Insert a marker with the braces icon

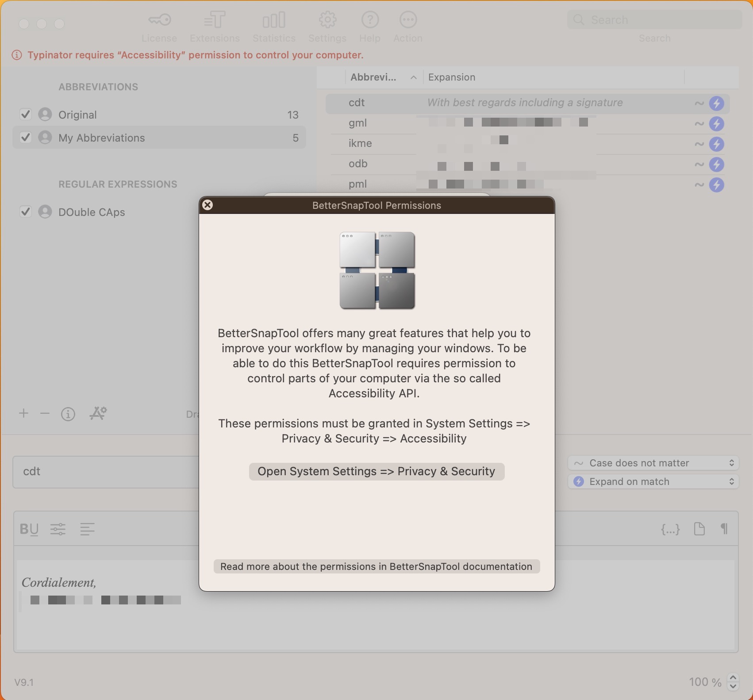coord(670,529)
